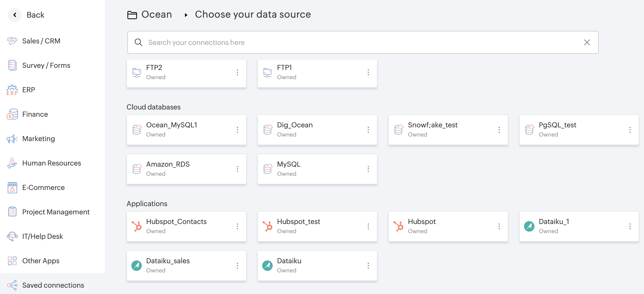Expand more options for Hubspot_test connection

[368, 226]
